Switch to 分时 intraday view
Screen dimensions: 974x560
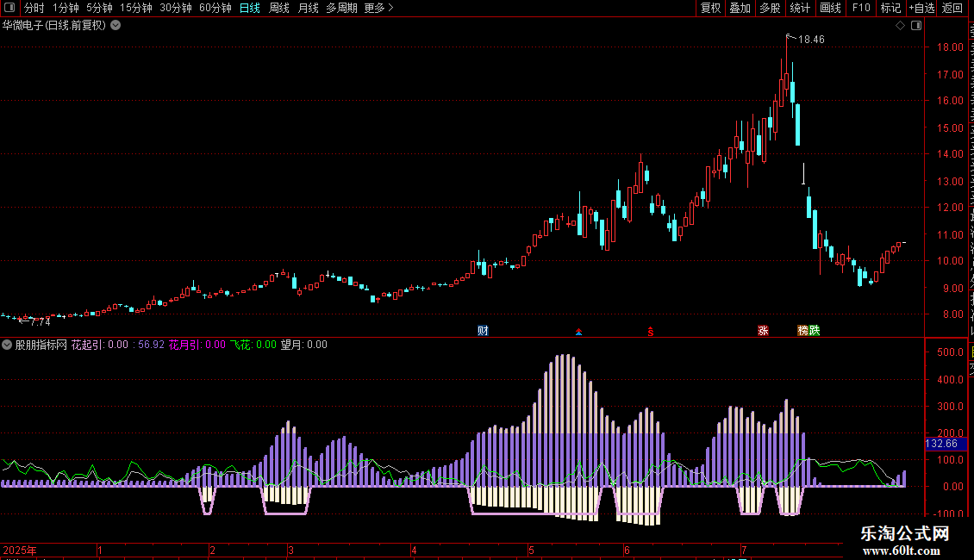coord(34,8)
